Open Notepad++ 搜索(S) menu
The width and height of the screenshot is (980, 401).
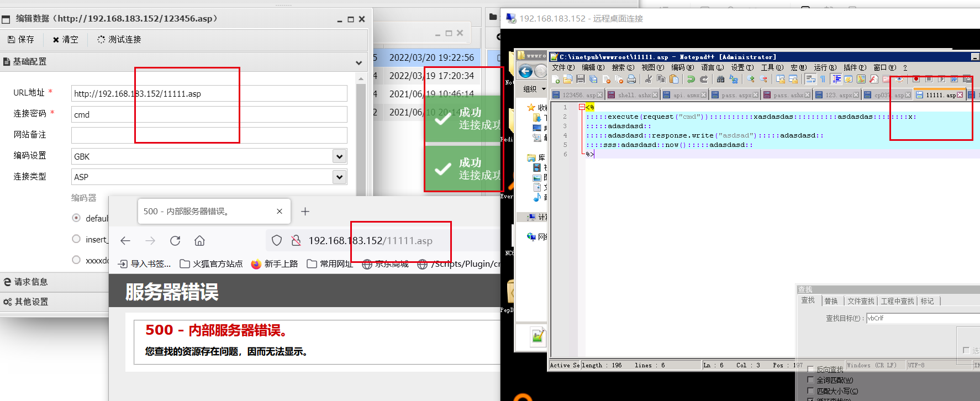623,67
